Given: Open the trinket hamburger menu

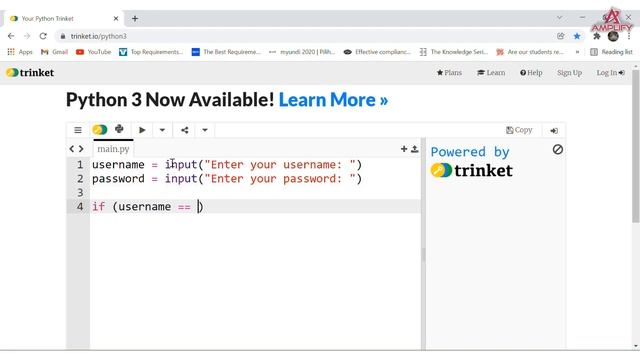Looking at the screenshot, I should (78, 130).
